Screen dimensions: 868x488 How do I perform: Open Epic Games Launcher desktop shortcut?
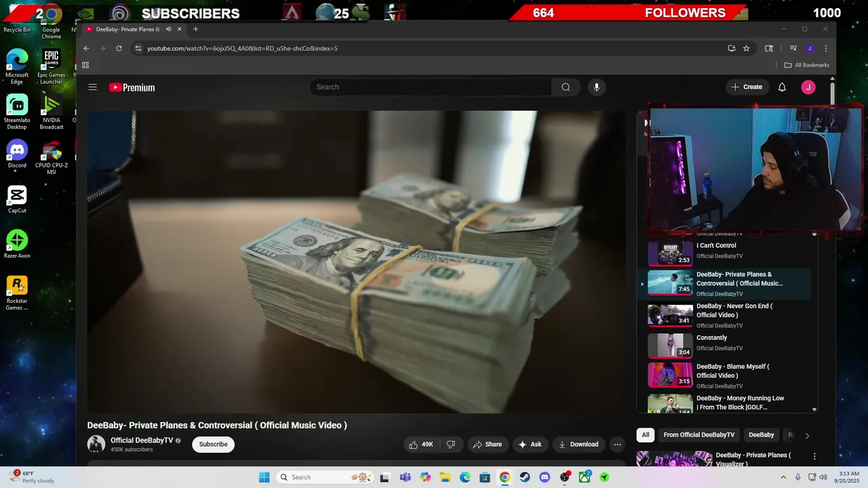[x=51, y=66]
